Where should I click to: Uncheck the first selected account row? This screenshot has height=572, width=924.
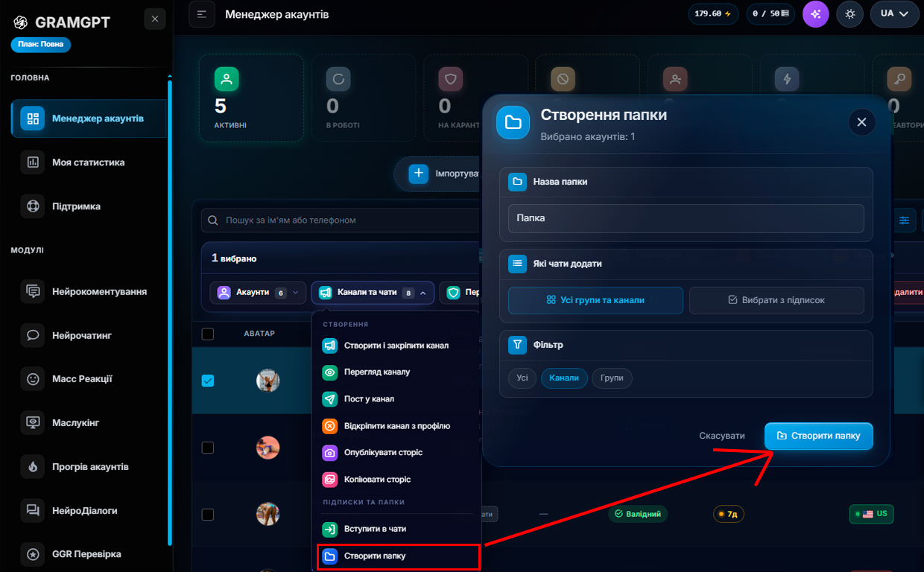coord(208,381)
